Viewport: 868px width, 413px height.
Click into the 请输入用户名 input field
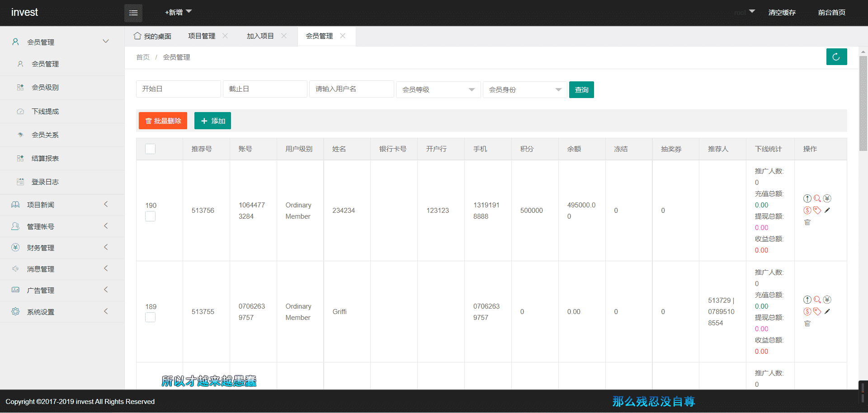coord(351,89)
